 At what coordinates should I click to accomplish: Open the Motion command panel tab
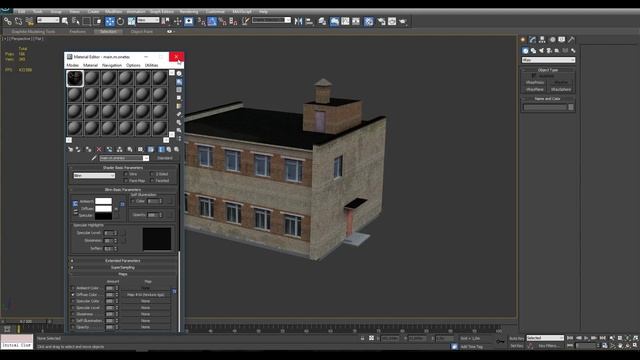point(552,40)
